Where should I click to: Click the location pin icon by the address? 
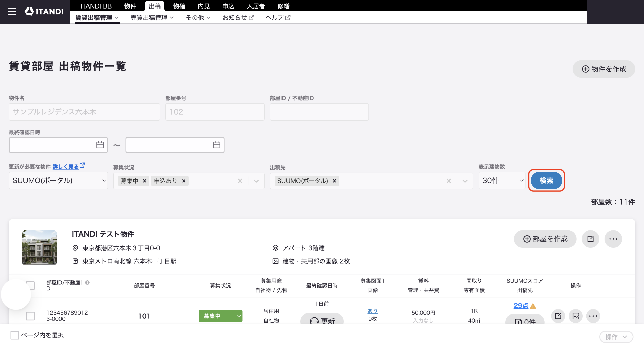pos(75,248)
